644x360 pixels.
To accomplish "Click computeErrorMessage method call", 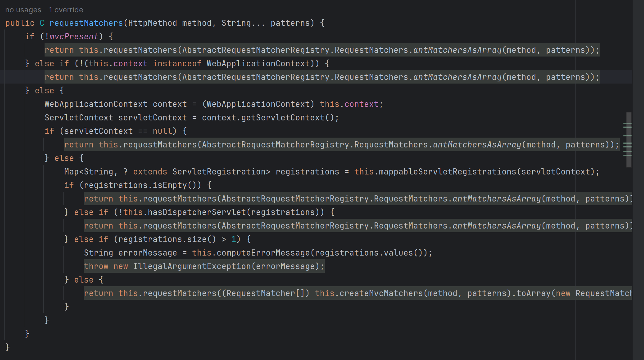I will (x=263, y=253).
